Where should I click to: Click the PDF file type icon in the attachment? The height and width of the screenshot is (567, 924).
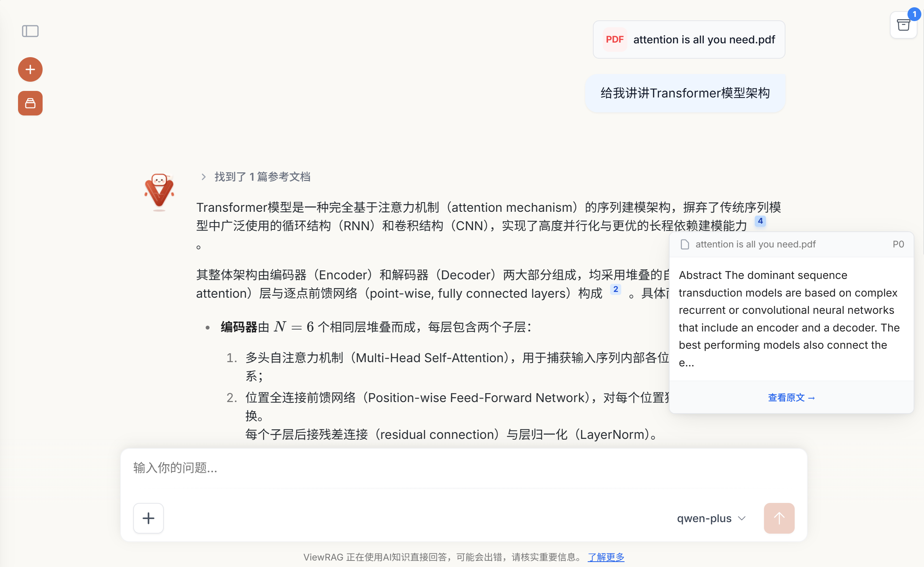click(615, 40)
